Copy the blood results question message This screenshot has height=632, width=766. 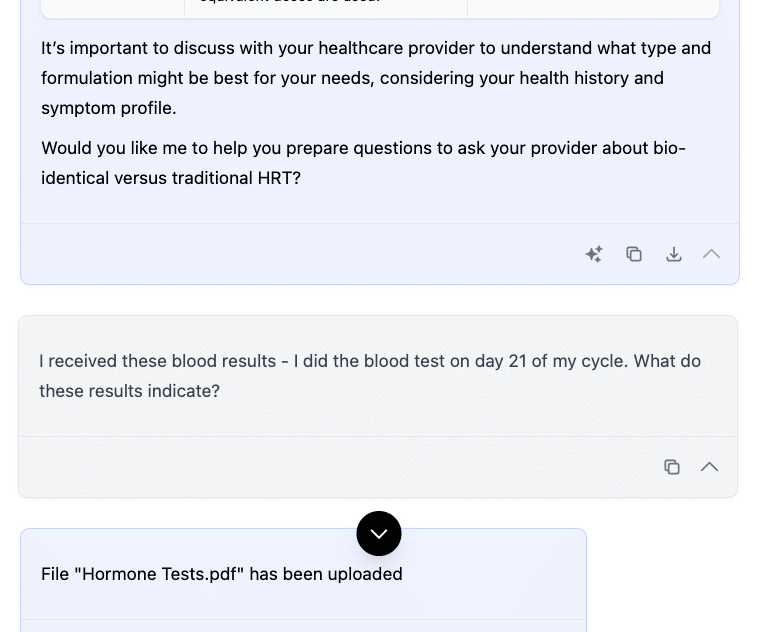pos(672,467)
